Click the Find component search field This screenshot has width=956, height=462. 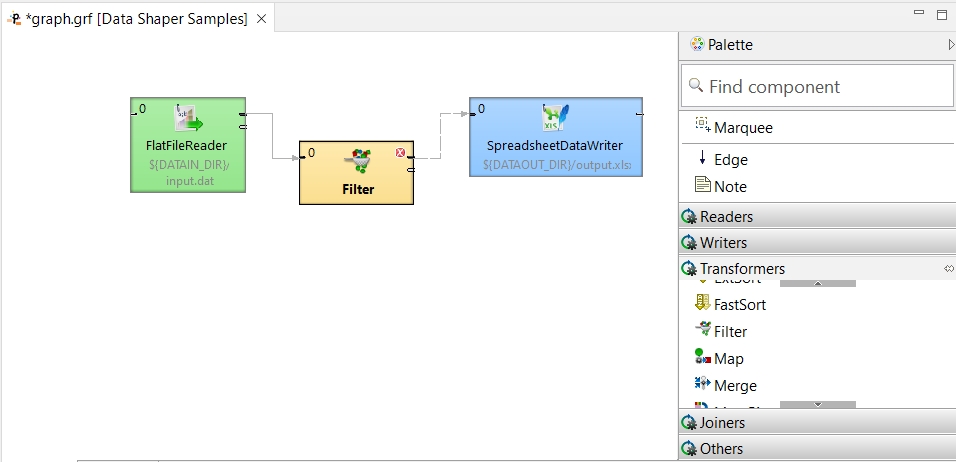tap(817, 86)
